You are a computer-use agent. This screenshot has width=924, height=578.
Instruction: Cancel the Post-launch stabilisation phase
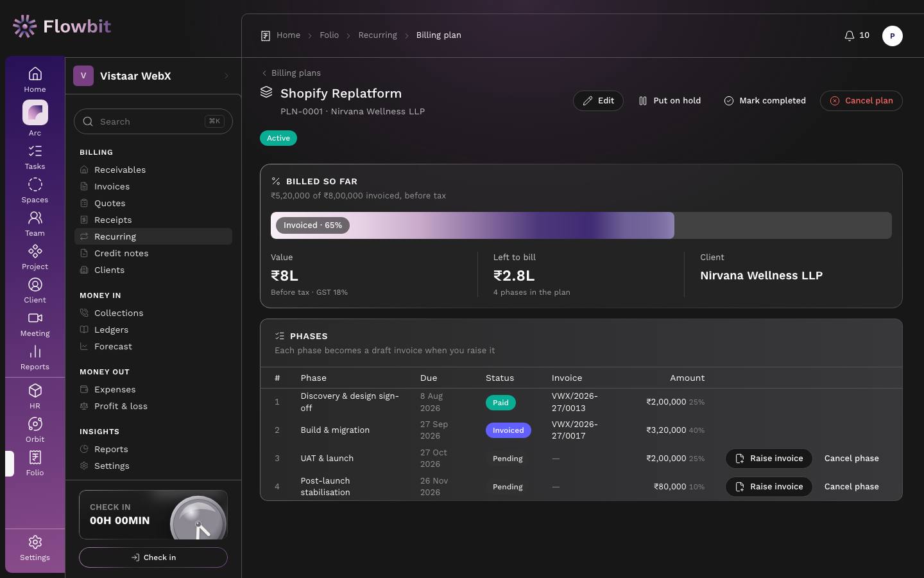[851, 487]
